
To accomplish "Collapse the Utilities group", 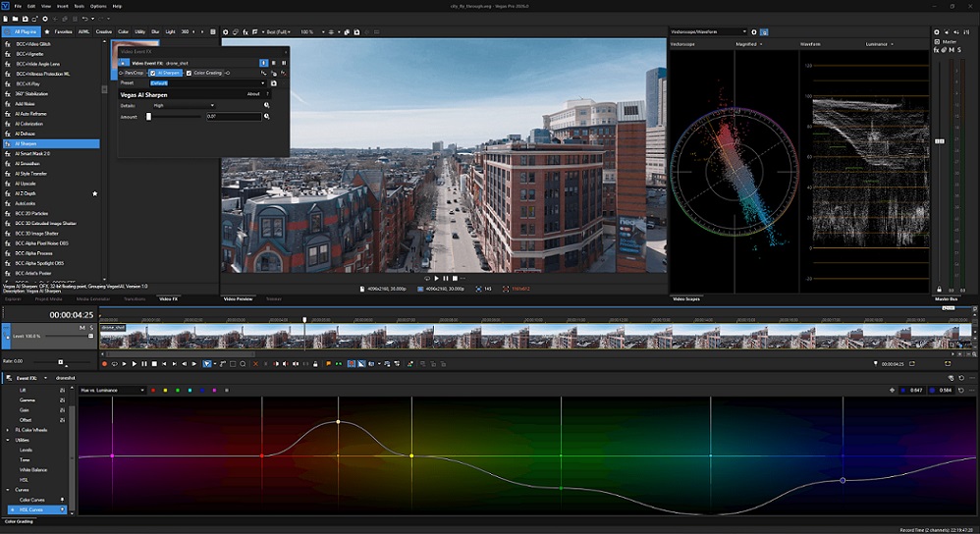I will (8, 441).
